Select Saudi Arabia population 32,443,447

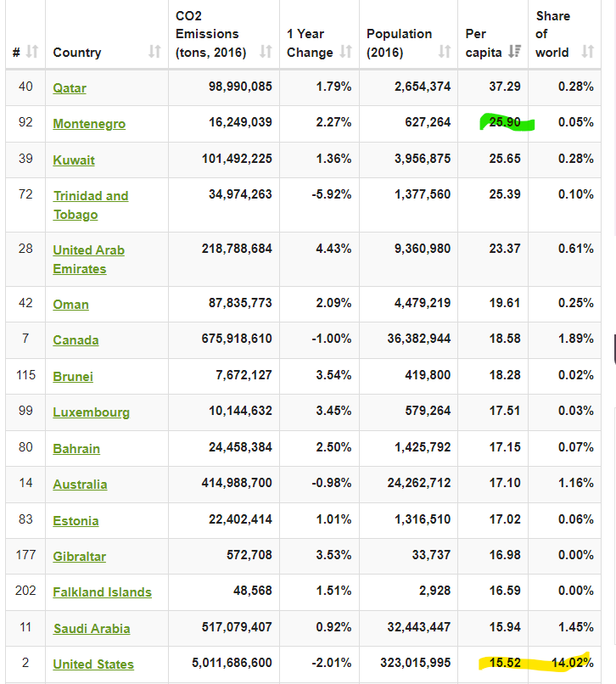pyautogui.click(x=419, y=627)
